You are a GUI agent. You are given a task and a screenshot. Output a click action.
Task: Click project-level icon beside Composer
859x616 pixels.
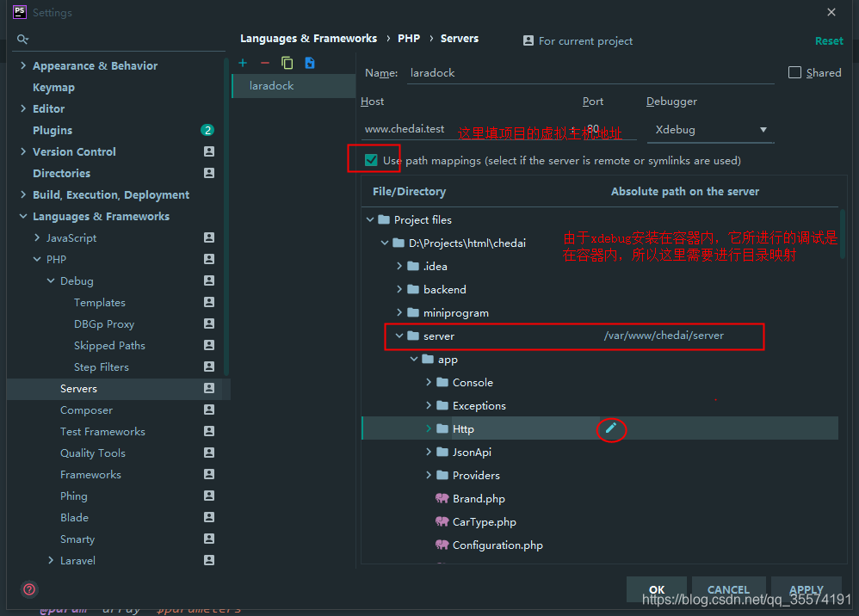[x=208, y=410]
